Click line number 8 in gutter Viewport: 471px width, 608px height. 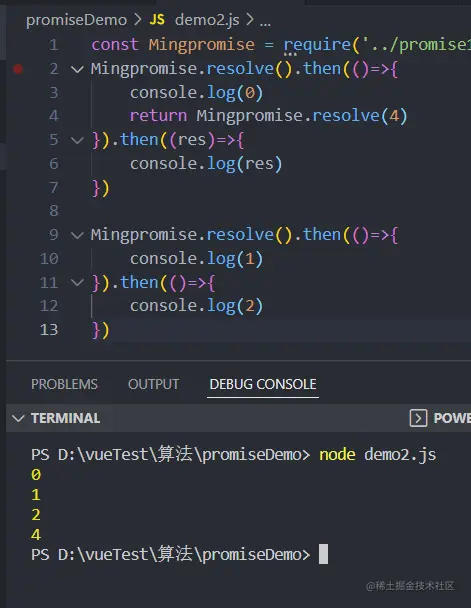point(53,211)
